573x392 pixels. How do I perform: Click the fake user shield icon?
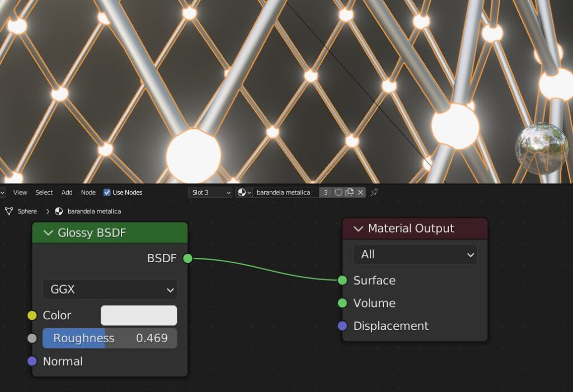339,192
